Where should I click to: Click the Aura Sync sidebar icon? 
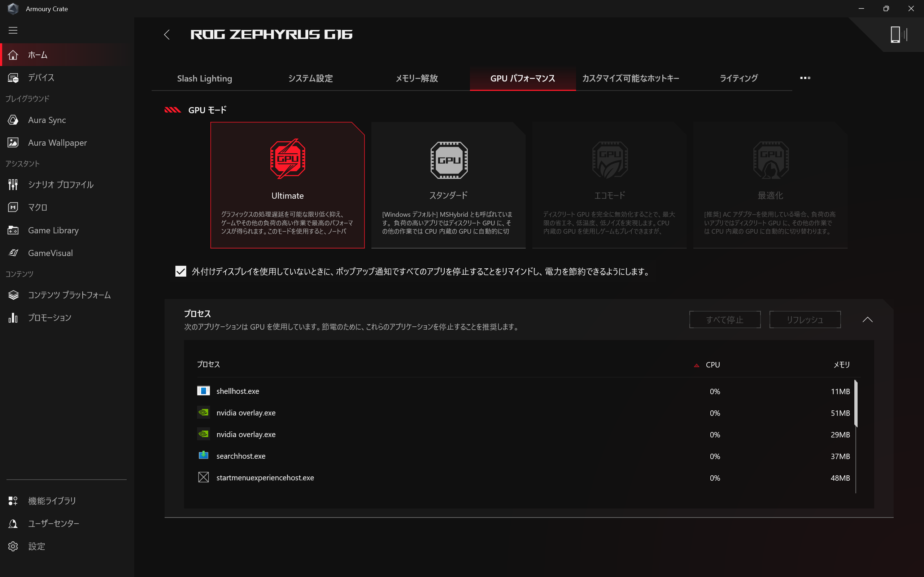click(x=13, y=120)
